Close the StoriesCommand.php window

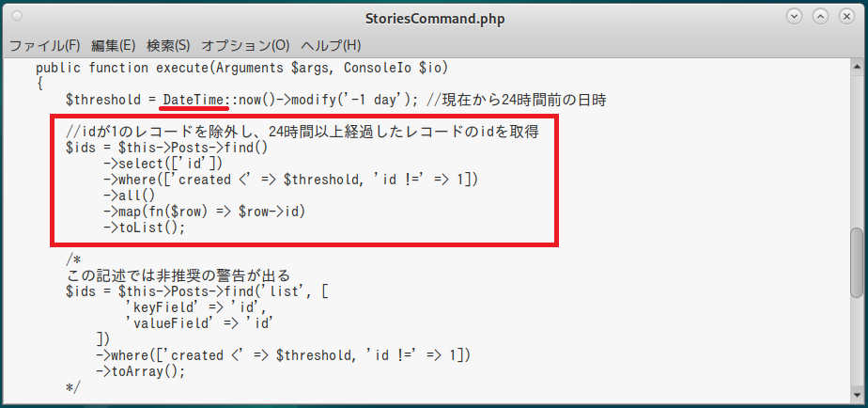point(845,17)
